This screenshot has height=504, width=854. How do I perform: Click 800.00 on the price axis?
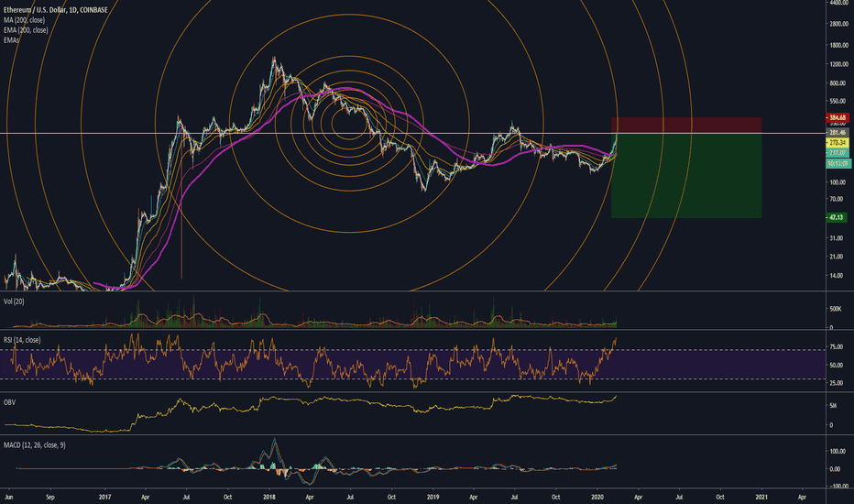838,83
